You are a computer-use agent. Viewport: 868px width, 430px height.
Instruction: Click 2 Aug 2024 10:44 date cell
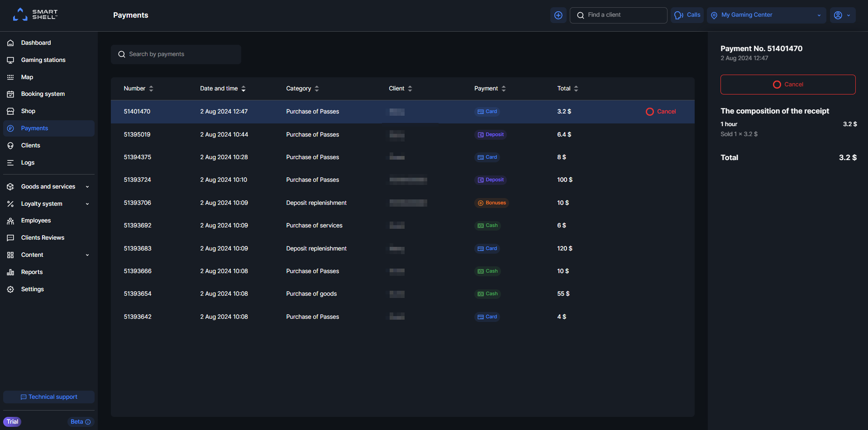[x=224, y=135]
